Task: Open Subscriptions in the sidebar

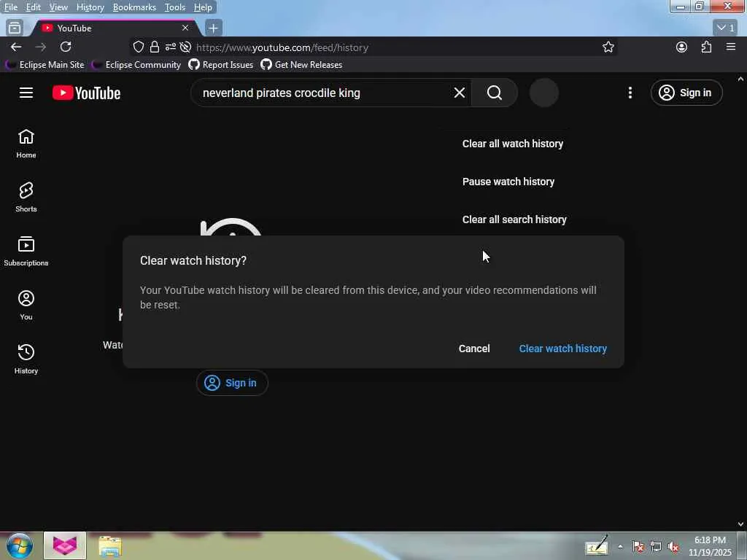Action: pos(26,251)
